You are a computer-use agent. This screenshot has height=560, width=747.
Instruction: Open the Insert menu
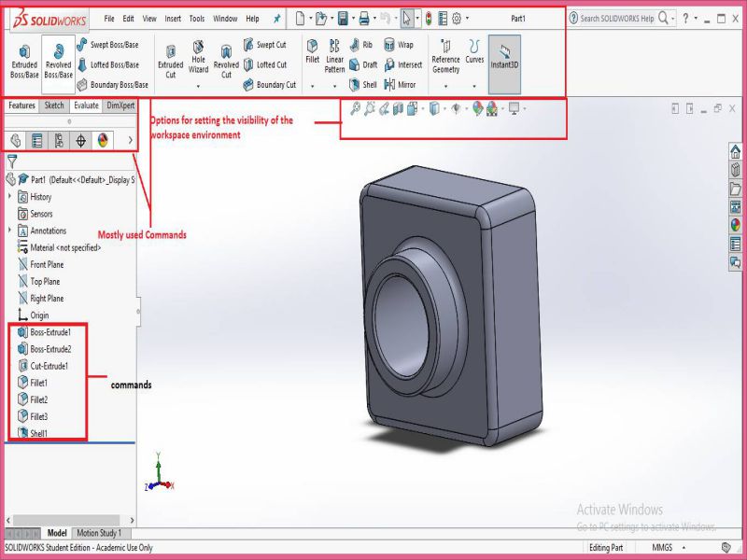click(173, 19)
